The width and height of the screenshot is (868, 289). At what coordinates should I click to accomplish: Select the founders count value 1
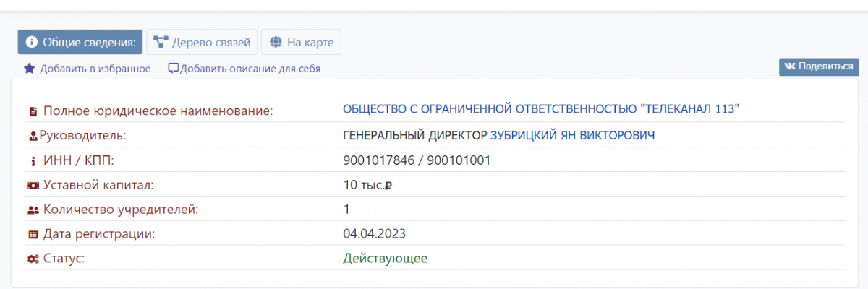(x=346, y=210)
